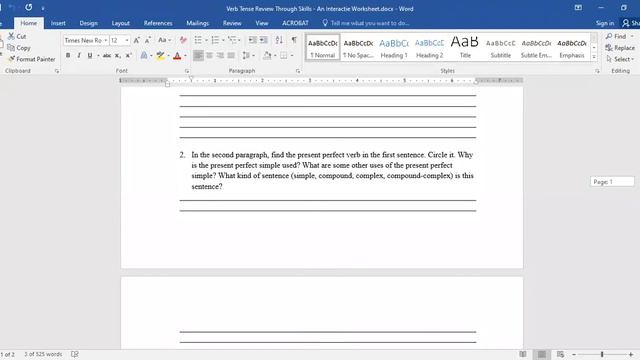Image resolution: width=640 pixels, height=360 pixels.
Task: Open Font name dropdown
Action: coord(106,40)
